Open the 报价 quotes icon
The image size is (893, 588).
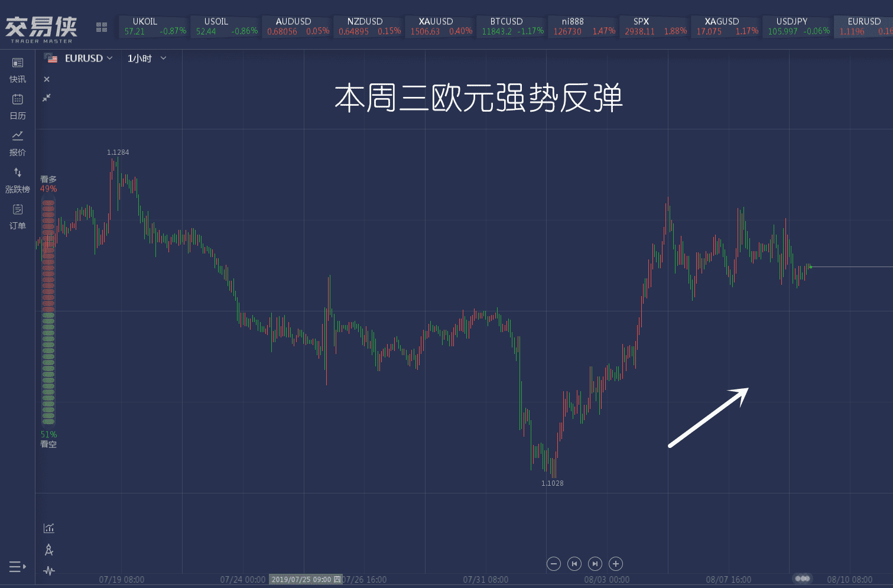pyautogui.click(x=18, y=136)
